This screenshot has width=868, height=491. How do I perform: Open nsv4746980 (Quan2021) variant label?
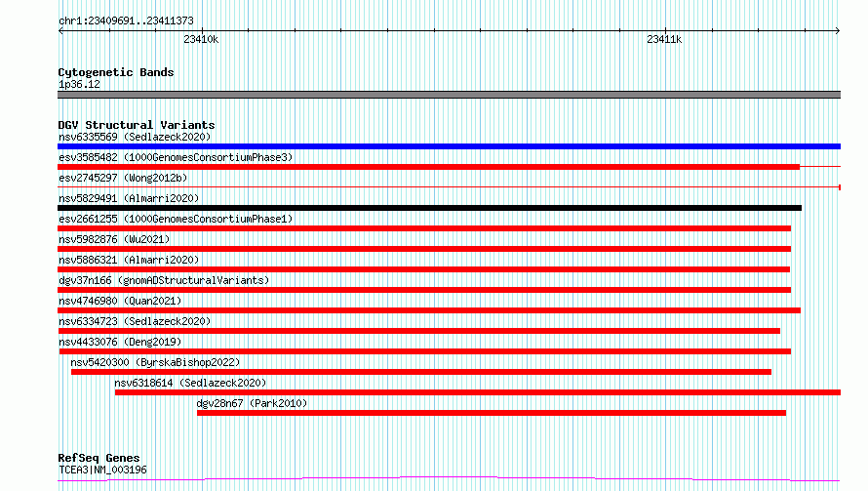120,301
